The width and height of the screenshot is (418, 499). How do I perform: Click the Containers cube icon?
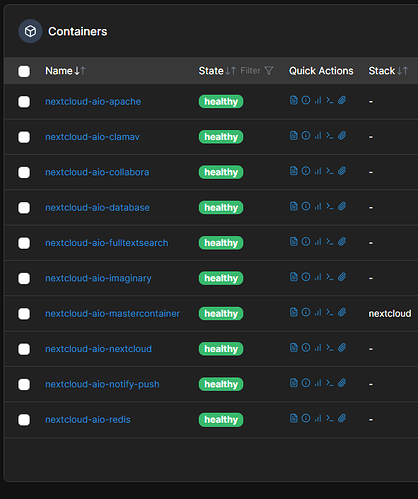click(x=30, y=31)
